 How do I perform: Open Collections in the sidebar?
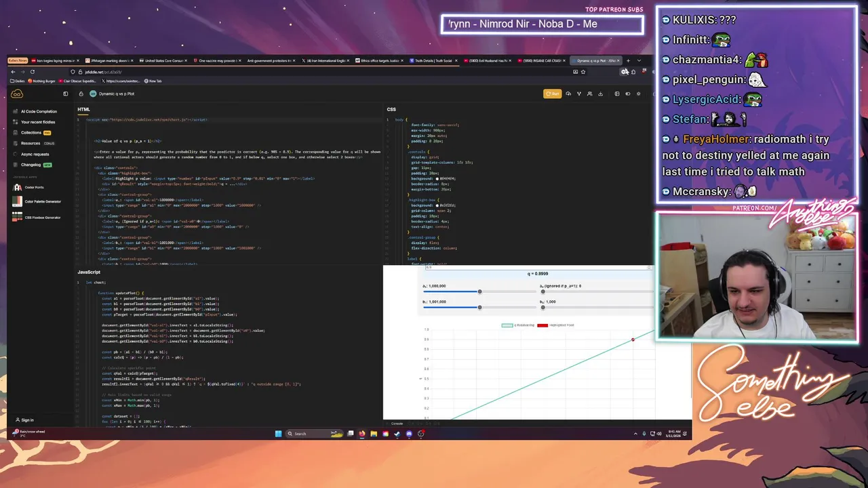click(31, 133)
